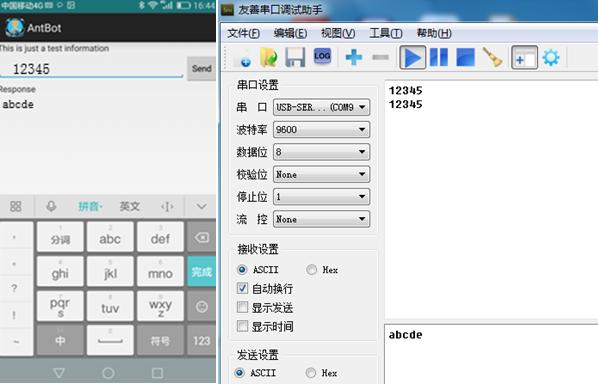Tap the 123 numeric key
The height and width of the screenshot is (384, 598).
pyautogui.click(x=201, y=340)
